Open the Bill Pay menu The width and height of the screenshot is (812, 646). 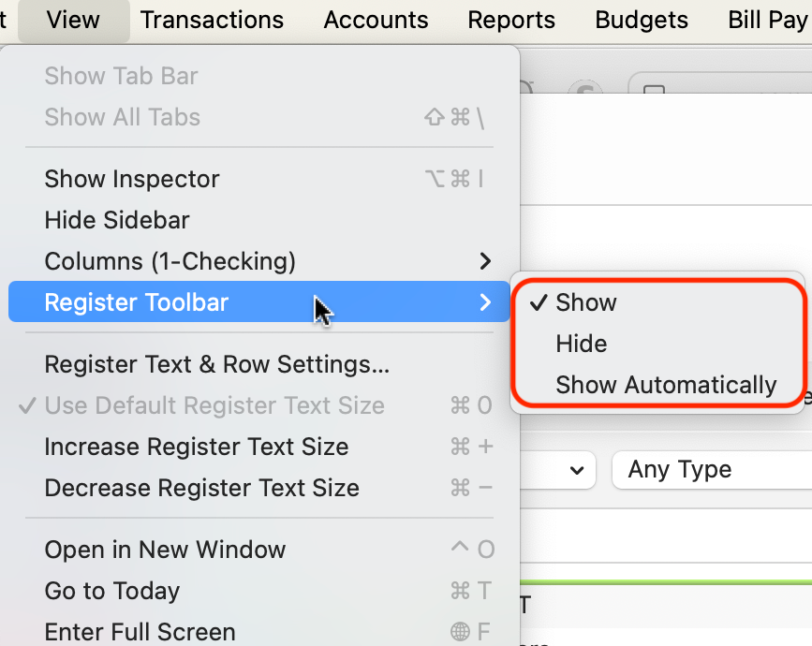pyautogui.click(x=767, y=21)
